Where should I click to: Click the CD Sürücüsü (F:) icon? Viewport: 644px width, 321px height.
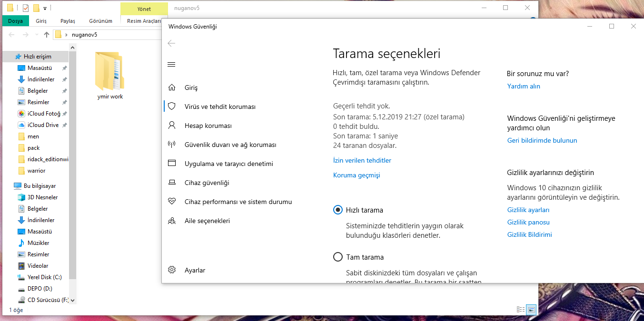pyautogui.click(x=21, y=300)
